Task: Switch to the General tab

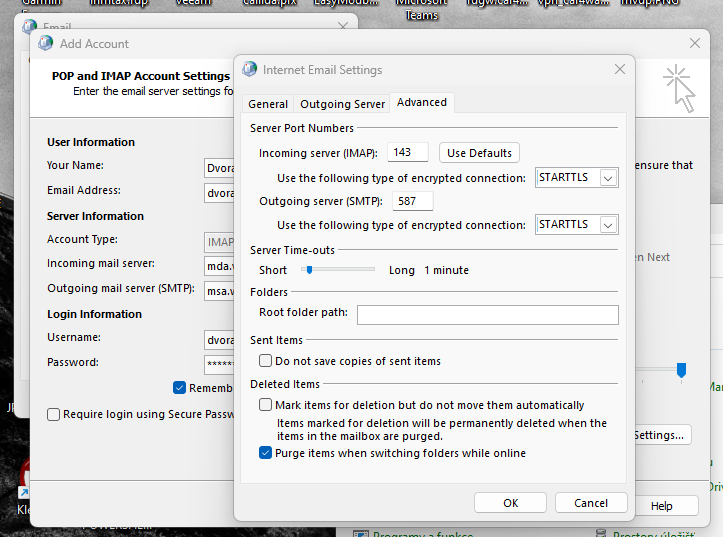Action: click(267, 104)
